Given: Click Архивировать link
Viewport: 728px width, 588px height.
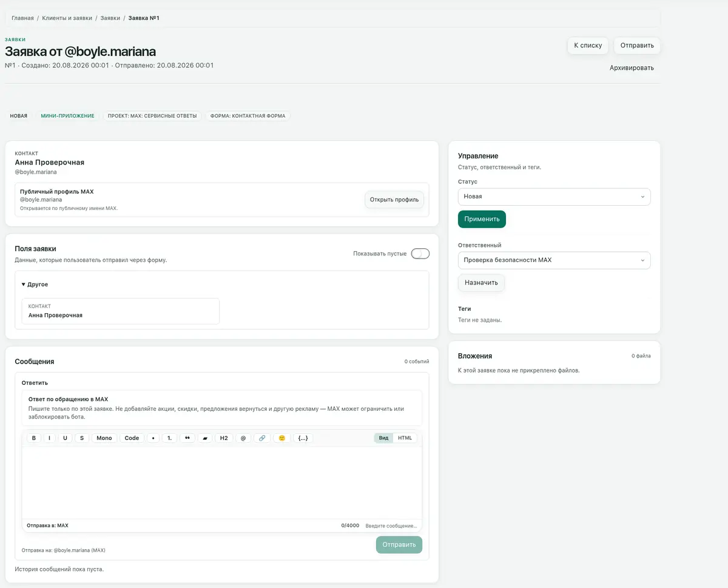Looking at the screenshot, I should click(632, 68).
